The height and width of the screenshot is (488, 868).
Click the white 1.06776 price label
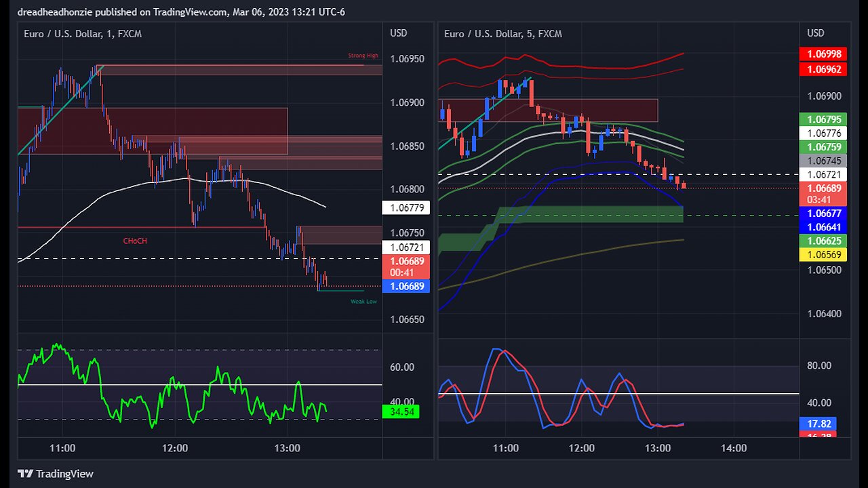click(825, 134)
